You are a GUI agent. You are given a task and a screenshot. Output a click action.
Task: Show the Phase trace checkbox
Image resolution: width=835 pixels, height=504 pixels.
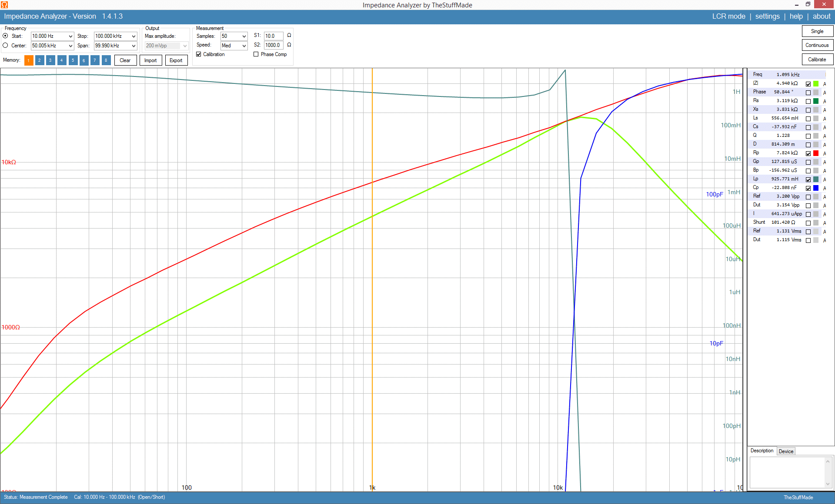pos(808,93)
